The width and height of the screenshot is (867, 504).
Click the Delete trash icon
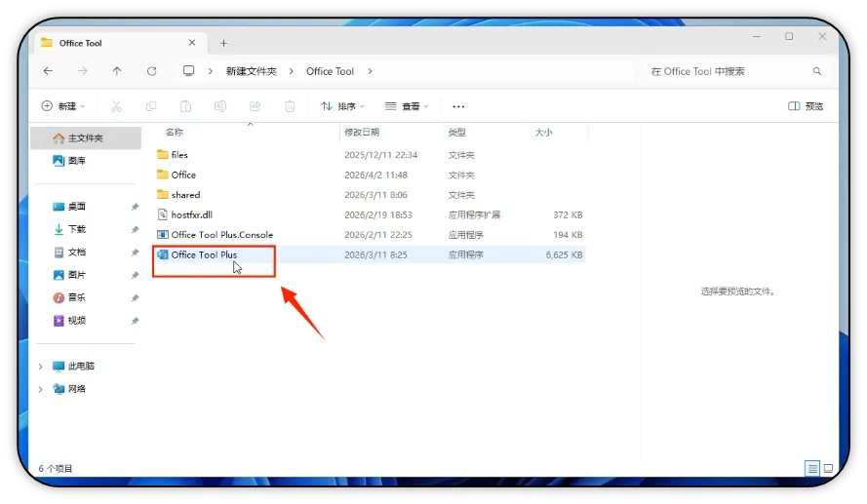pyautogui.click(x=290, y=106)
